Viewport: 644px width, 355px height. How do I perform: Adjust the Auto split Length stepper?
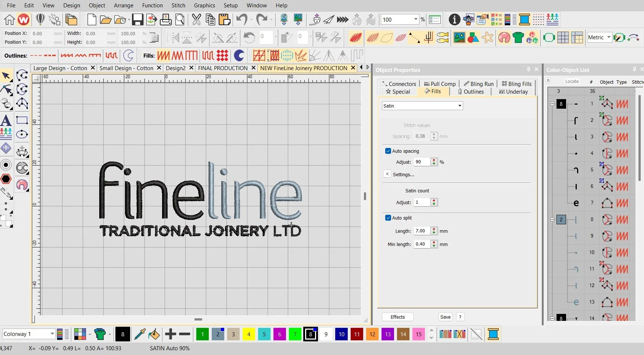coord(434,231)
